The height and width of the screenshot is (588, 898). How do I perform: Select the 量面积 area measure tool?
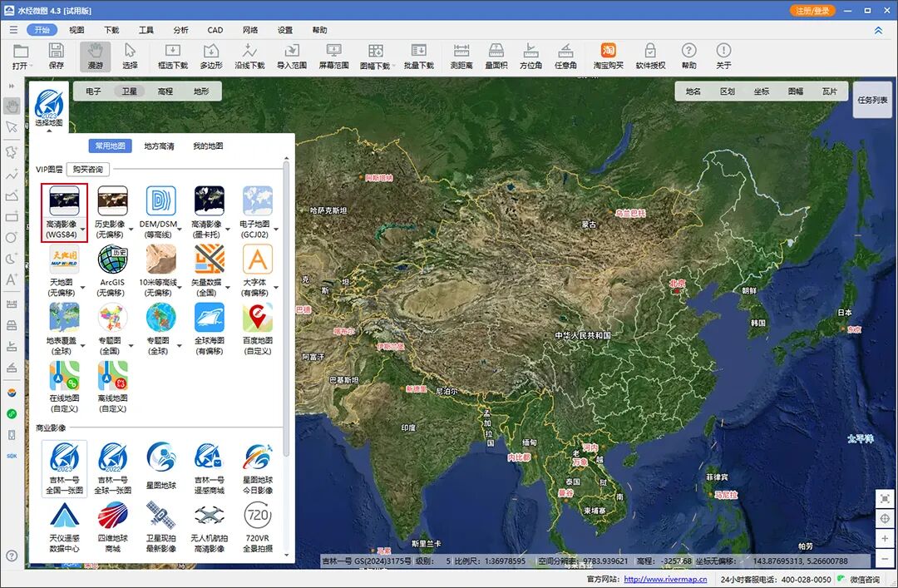coord(496,57)
